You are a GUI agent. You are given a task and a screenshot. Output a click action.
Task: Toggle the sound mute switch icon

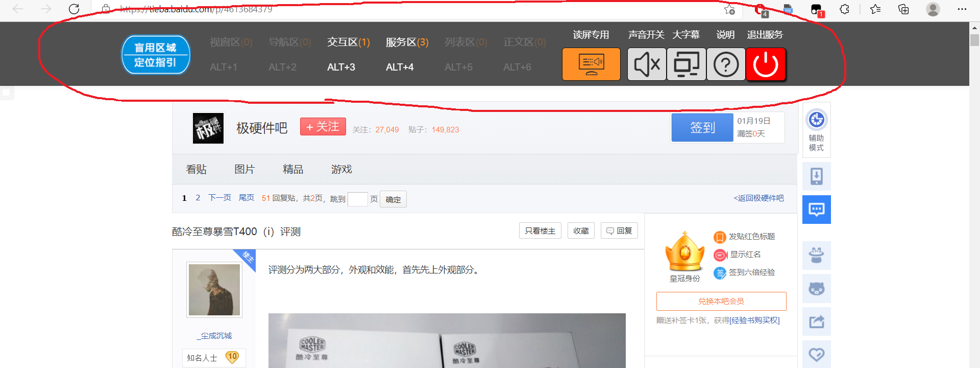click(647, 64)
